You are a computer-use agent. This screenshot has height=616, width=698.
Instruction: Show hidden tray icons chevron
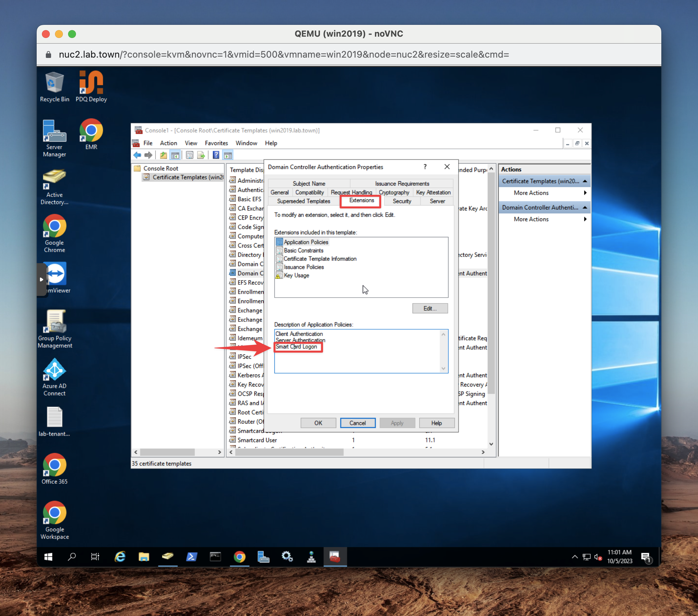(x=575, y=557)
